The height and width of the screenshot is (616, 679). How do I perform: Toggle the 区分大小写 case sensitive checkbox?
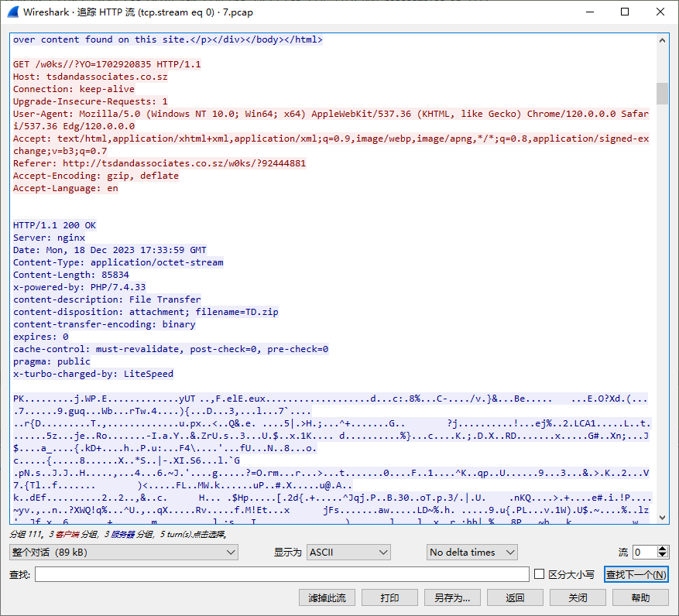pos(540,574)
